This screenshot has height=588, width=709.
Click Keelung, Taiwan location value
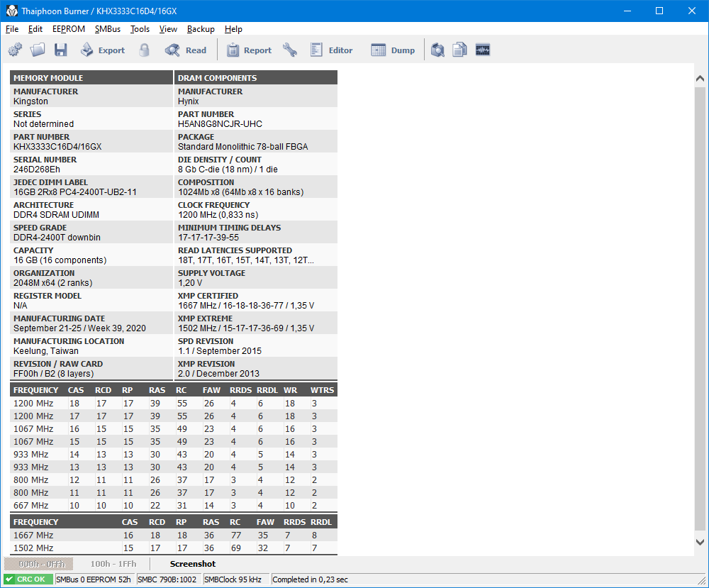[x=45, y=350]
